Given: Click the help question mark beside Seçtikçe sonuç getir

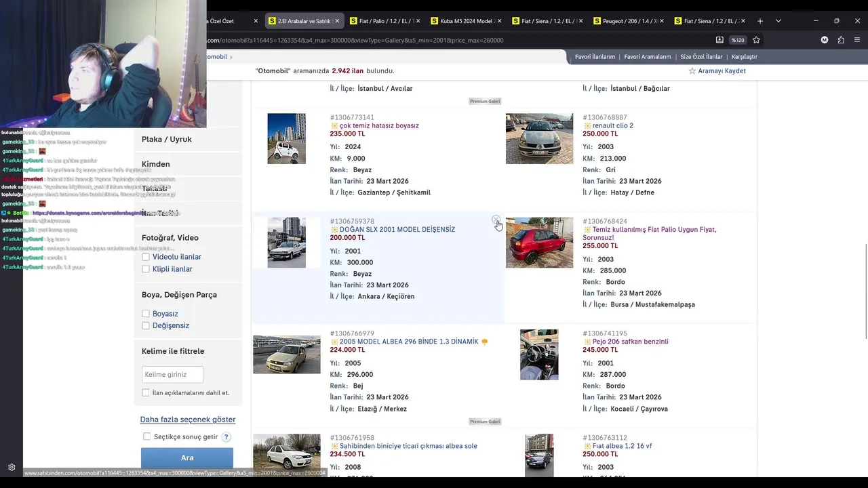Looking at the screenshot, I should click(226, 437).
